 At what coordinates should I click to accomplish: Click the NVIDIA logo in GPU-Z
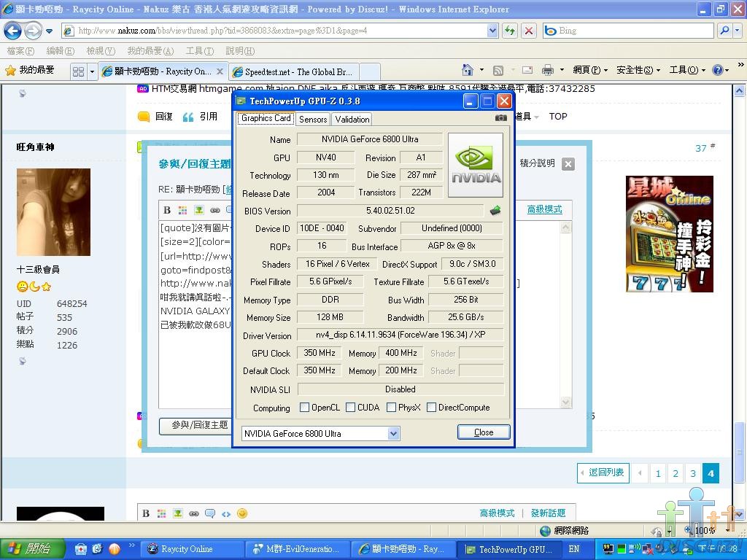(x=476, y=166)
